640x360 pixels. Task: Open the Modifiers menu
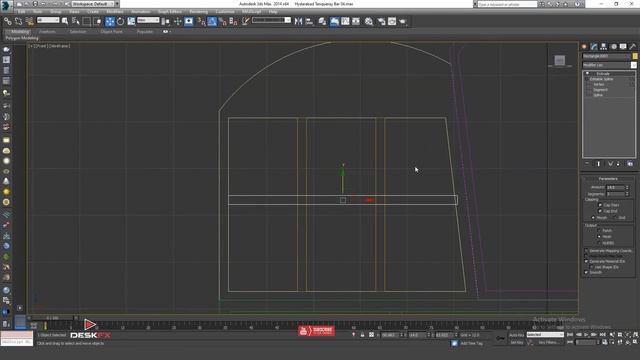point(115,12)
